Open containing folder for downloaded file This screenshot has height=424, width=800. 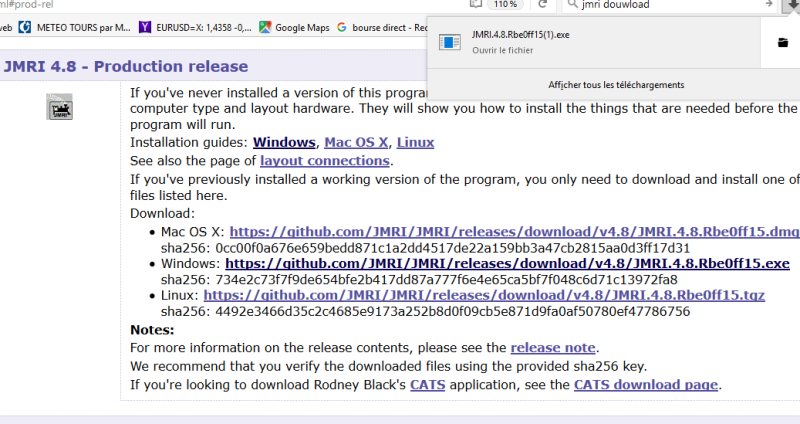(782, 43)
